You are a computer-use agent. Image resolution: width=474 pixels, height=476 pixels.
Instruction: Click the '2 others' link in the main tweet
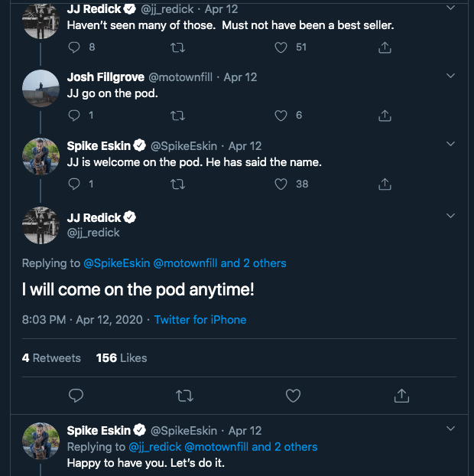tap(265, 263)
